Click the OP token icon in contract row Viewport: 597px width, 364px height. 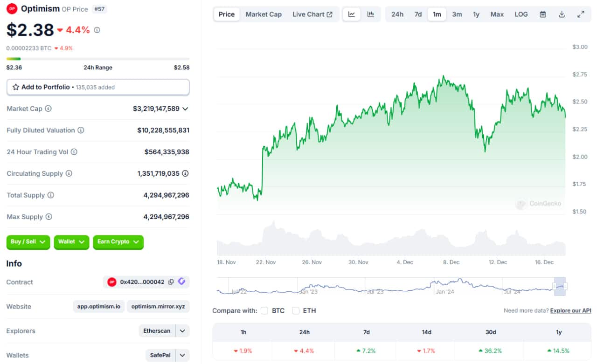(x=112, y=282)
